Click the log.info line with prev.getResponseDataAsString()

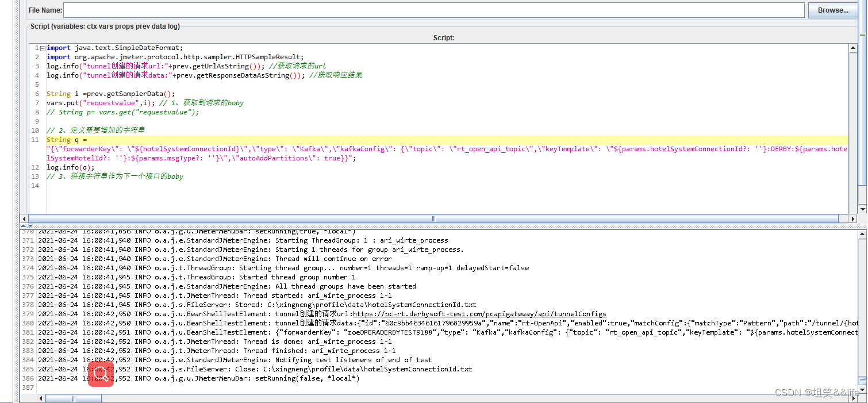point(205,75)
